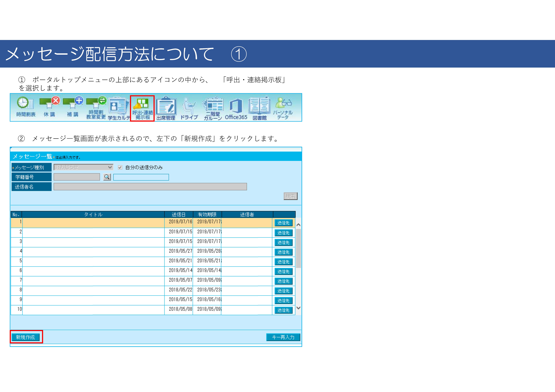Select row 7 sent date 2019/05/07
The height and width of the screenshot is (392, 555).
pos(181,280)
